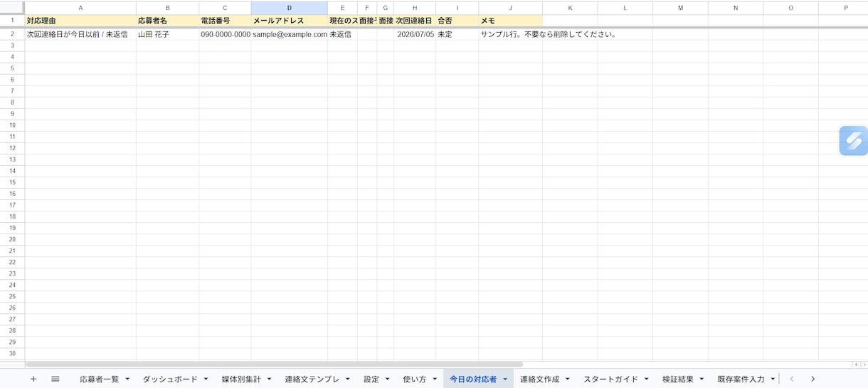This screenshot has height=388, width=868.
Task: Select column A header
Action: pos(80,7)
